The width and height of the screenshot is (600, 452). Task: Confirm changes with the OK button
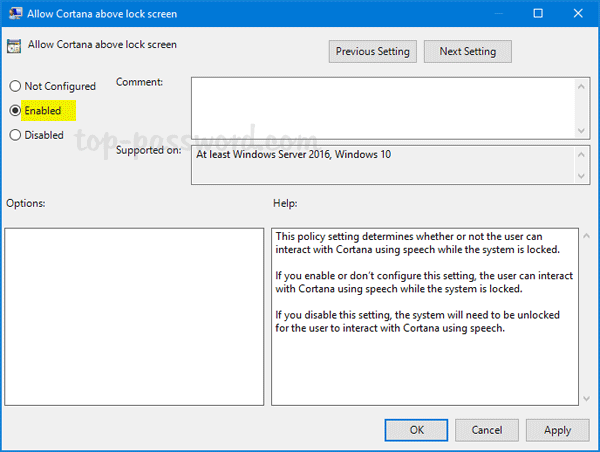point(416,430)
